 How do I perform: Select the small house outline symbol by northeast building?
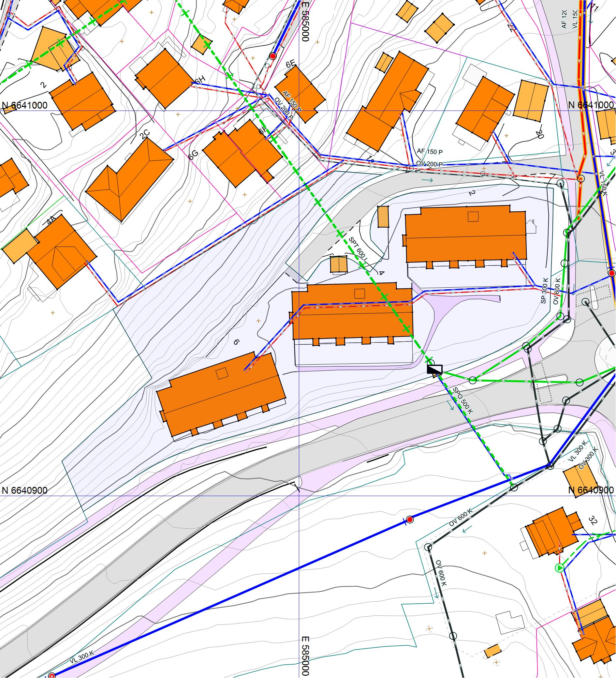tap(531, 226)
